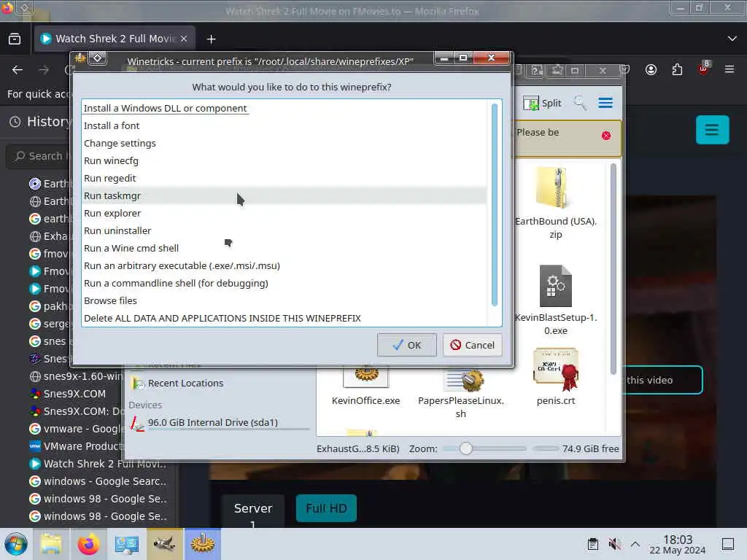Open the Firefox application menu
The height and width of the screenshot is (560, 747).
pos(729,69)
